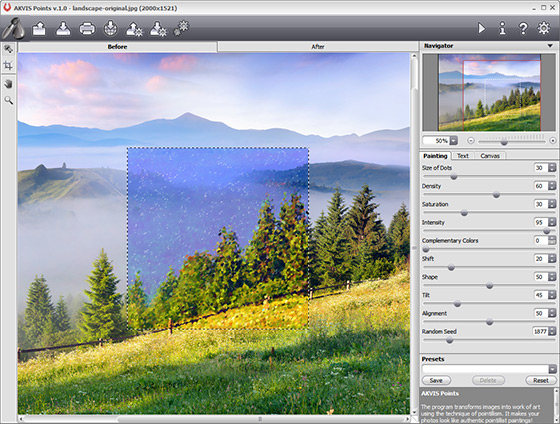Adjust the Shape value spinner
This screenshot has height=424, width=560.
(552, 277)
